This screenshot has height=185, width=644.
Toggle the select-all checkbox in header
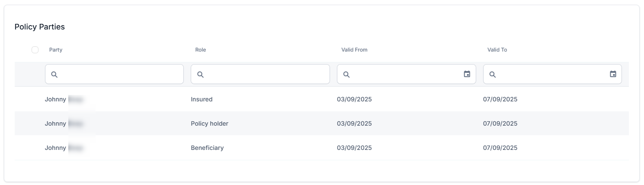(x=35, y=50)
